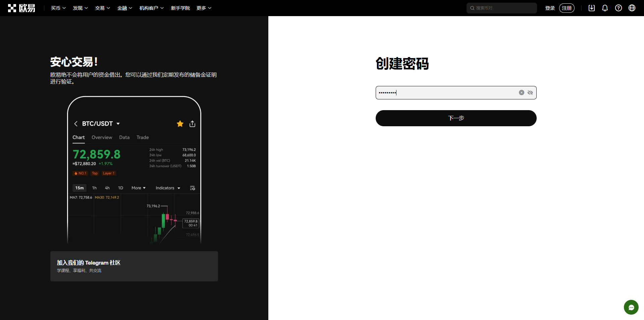Expand the 买币 dropdown menu
Viewport: 644px width, 320px height.
[x=58, y=8]
